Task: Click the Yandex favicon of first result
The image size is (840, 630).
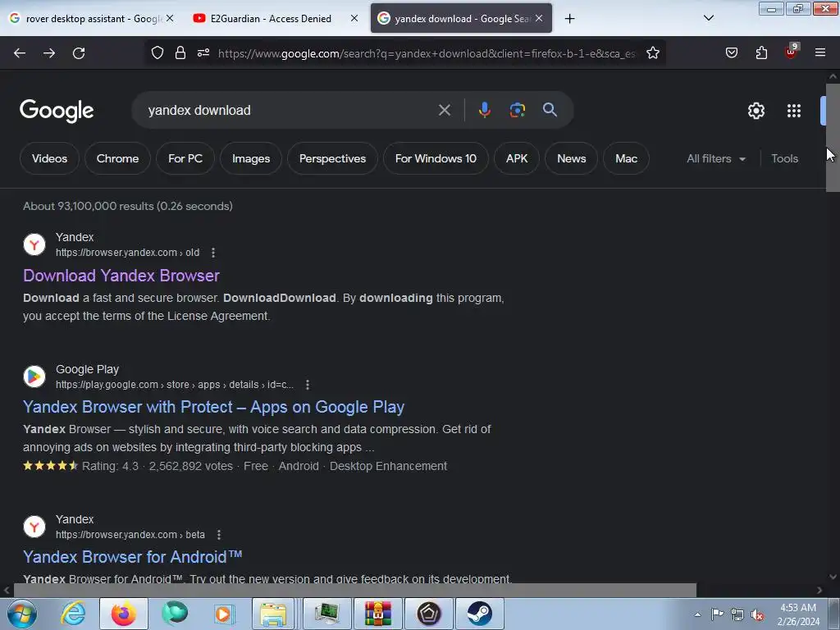Action: [34, 244]
